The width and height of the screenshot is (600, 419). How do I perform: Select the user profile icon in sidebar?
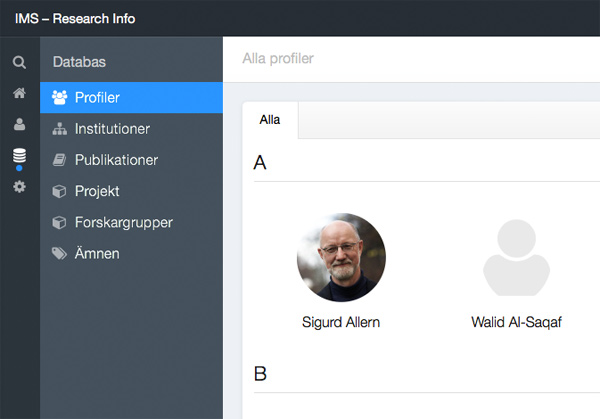click(20, 124)
